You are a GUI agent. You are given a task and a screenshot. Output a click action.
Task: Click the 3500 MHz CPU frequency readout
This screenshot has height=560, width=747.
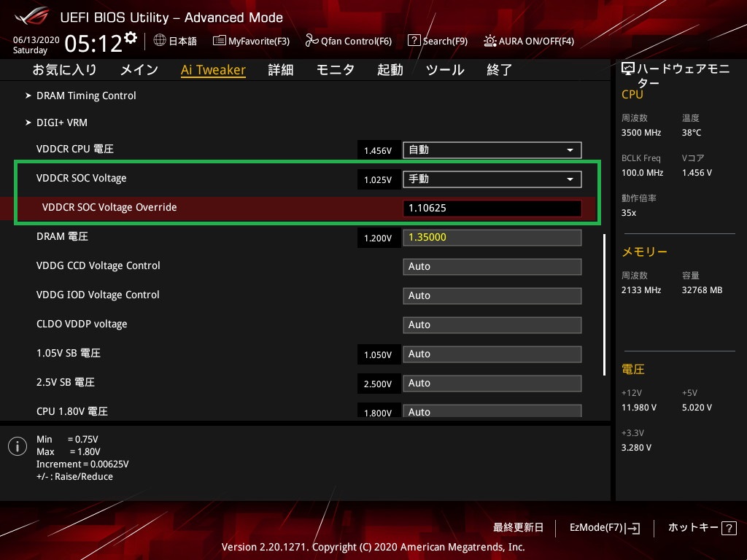click(x=640, y=133)
